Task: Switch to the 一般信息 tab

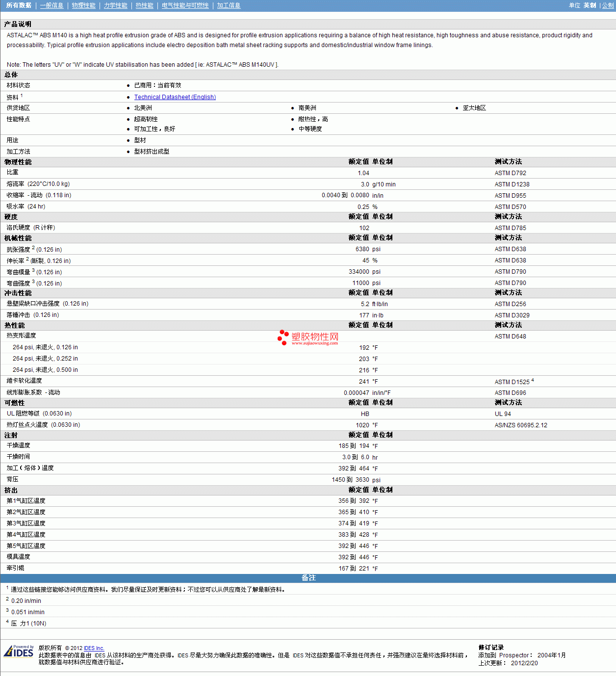Action: [52, 5]
